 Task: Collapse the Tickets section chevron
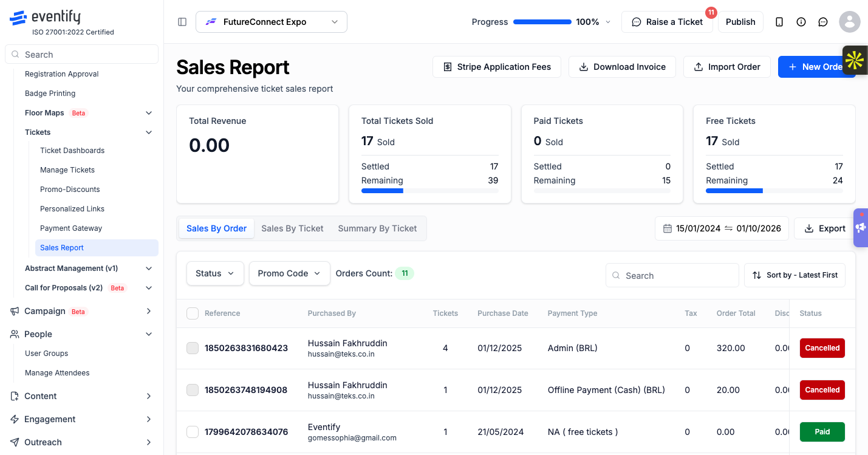point(149,132)
